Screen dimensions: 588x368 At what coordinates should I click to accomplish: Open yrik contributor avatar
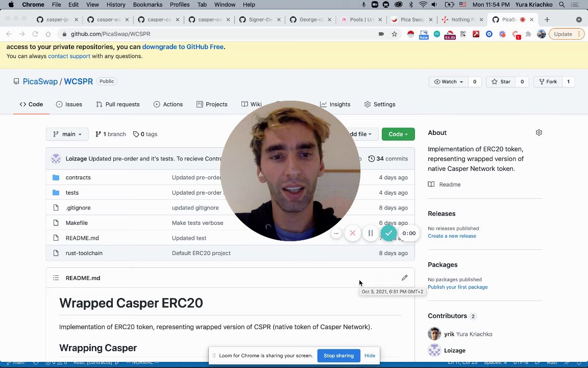[x=434, y=334]
